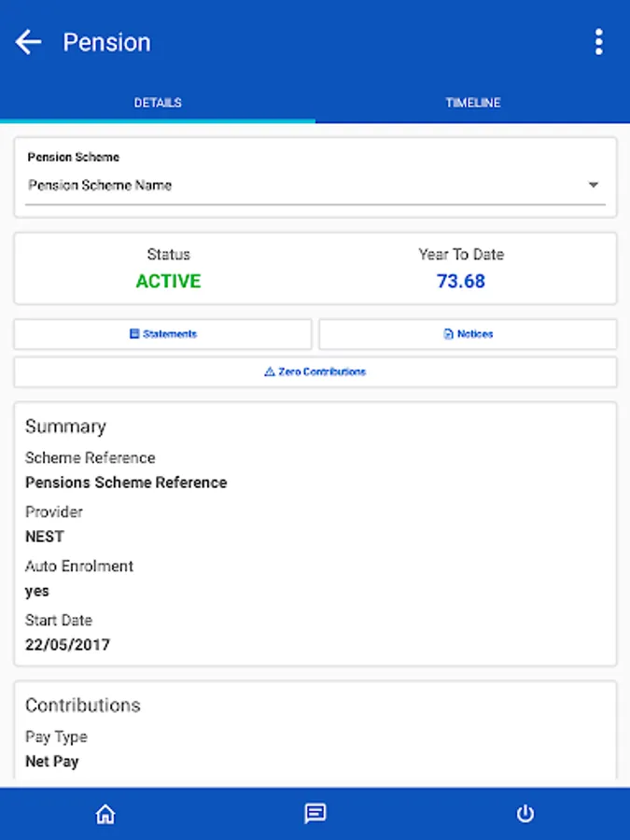Tap the Summary card heading
The height and width of the screenshot is (840, 630).
[x=65, y=427]
